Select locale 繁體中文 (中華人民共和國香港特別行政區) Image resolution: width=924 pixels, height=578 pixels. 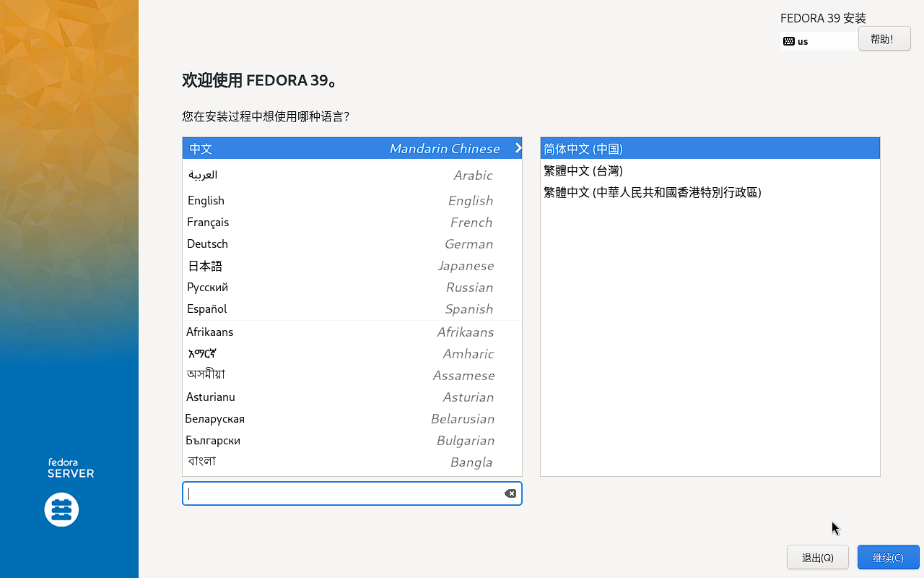click(x=710, y=192)
